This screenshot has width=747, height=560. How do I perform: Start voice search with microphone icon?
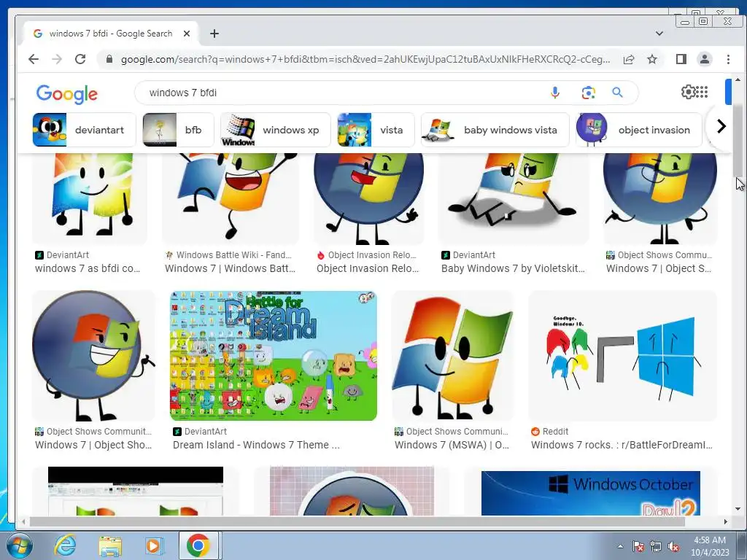(555, 93)
